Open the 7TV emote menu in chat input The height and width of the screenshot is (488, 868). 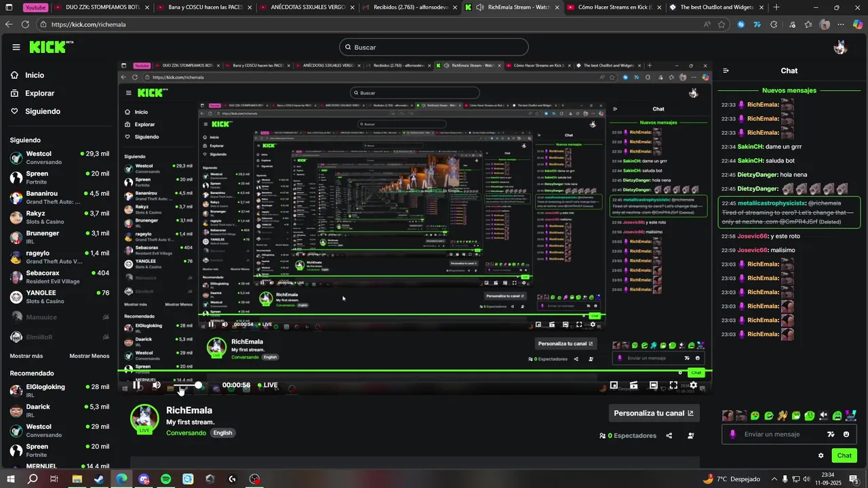[x=831, y=434]
